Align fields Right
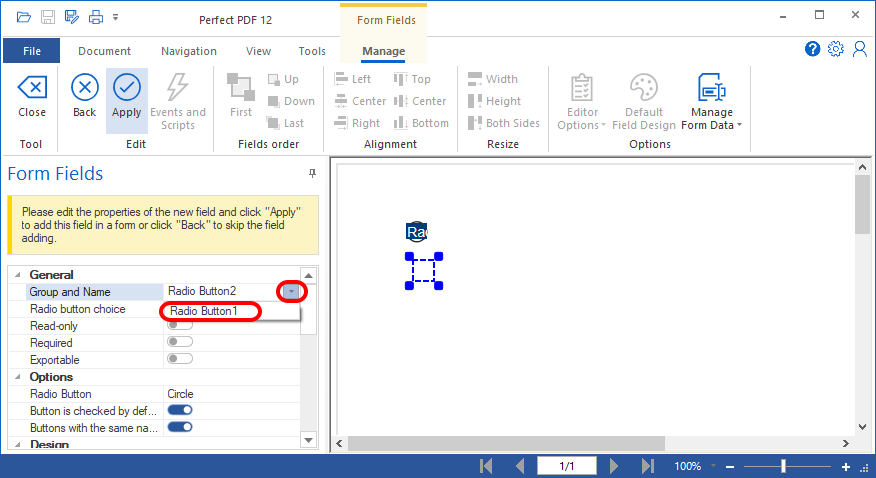 point(357,123)
